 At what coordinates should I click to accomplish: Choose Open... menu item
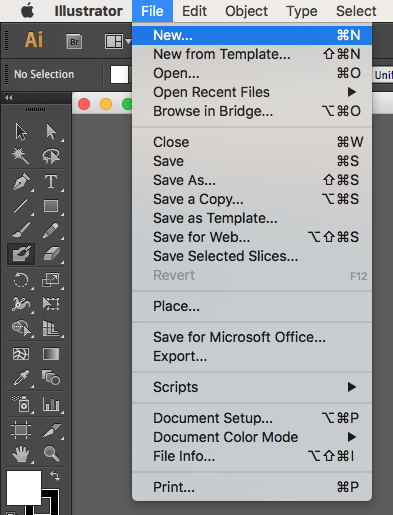(252, 73)
